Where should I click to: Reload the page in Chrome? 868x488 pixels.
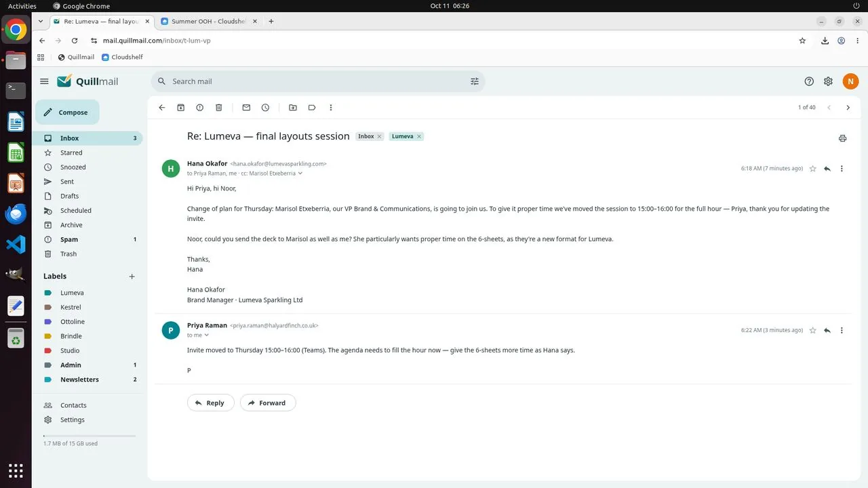click(75, 41)
